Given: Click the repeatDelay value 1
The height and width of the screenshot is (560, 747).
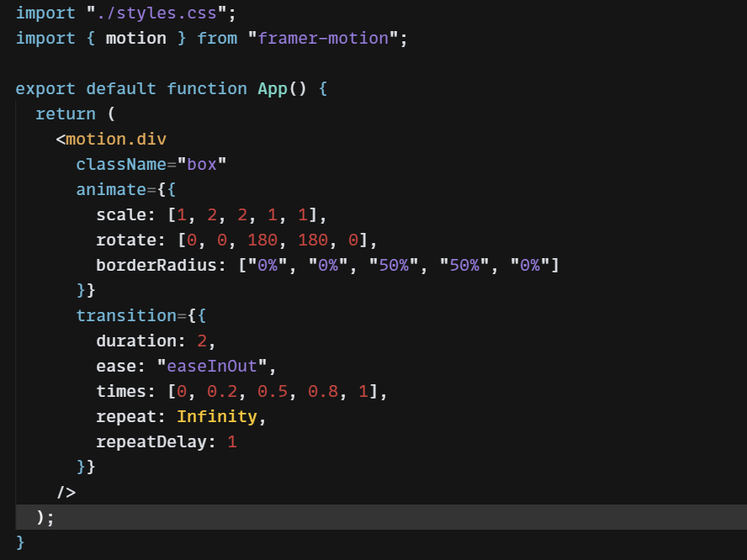Looking at the screenshot, I should (x=232, y=442).
